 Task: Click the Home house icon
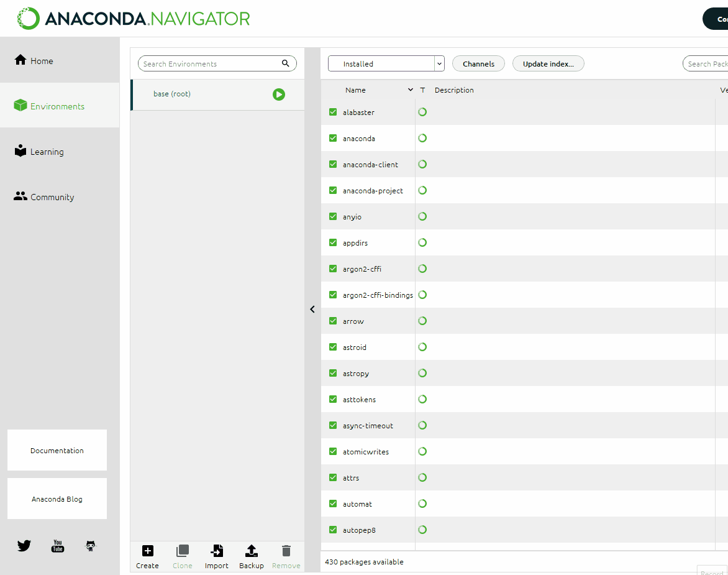pos(20,60)
